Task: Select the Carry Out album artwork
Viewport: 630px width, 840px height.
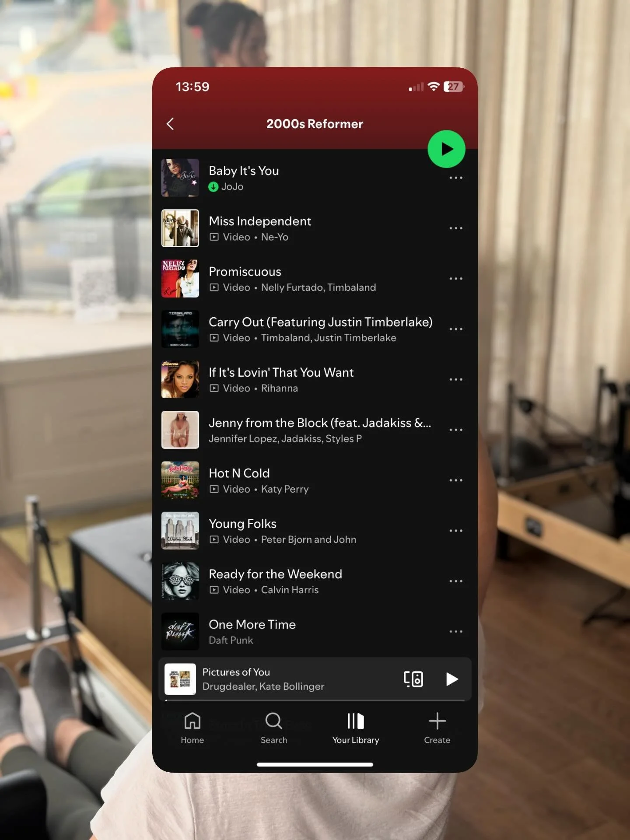Action: pyautogui.click(x=180, y=329)
